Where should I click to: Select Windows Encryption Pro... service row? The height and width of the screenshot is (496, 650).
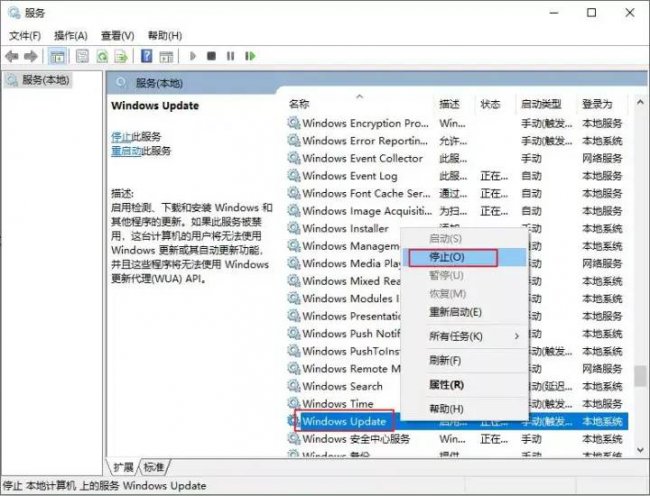click(458, 123)
